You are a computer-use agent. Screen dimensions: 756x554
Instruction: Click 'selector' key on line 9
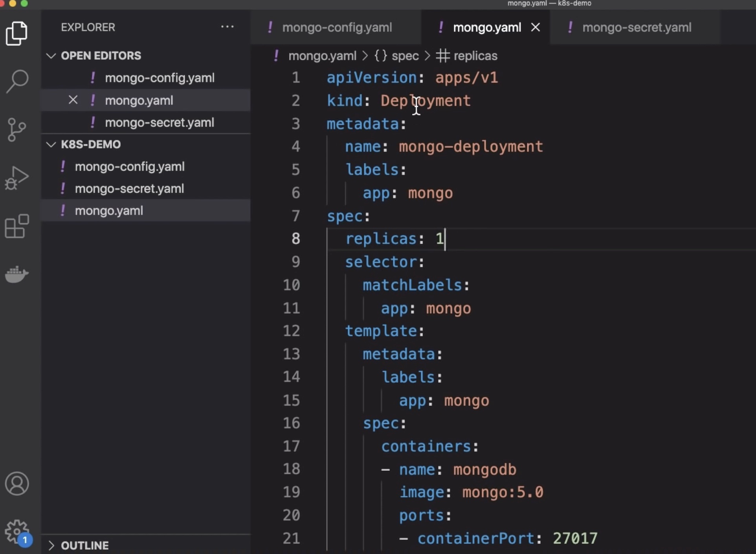(381, 262)
